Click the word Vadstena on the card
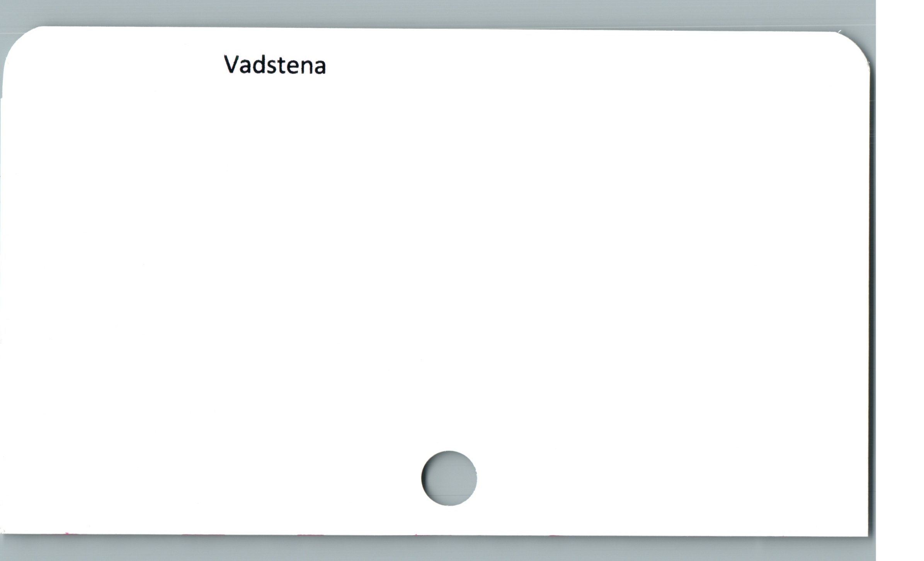The width and height of the screenshot is (924, 561). (x=275, y=65)
